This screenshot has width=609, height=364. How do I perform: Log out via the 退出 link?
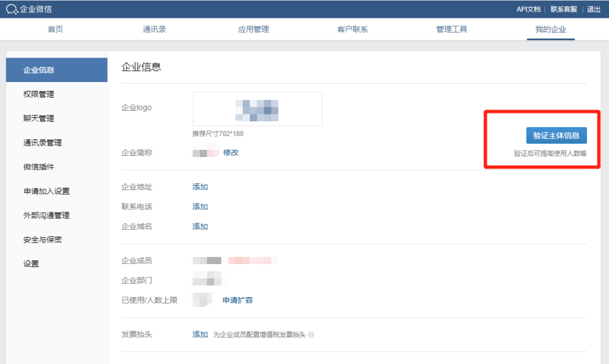point(594,9)
